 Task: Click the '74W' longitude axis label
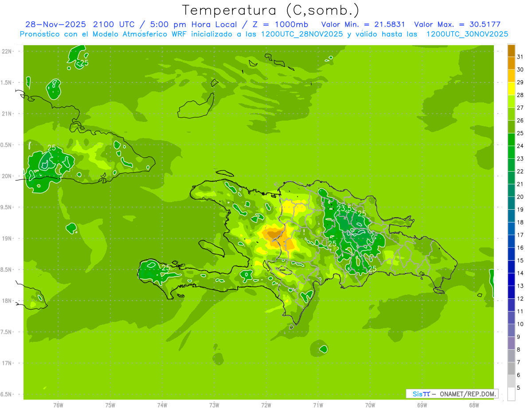tap(162, 405)
